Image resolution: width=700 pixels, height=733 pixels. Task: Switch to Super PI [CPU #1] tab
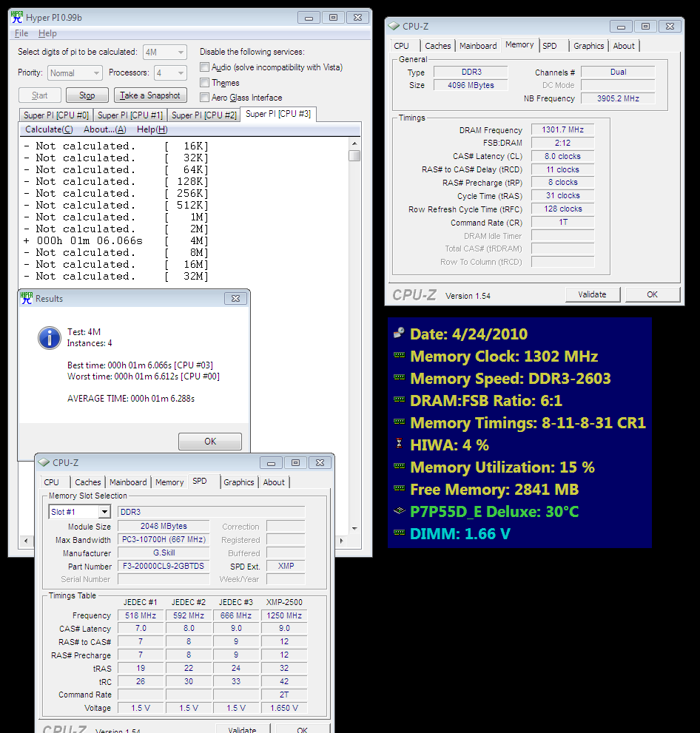pyautogui.click(x=130, y=115)
